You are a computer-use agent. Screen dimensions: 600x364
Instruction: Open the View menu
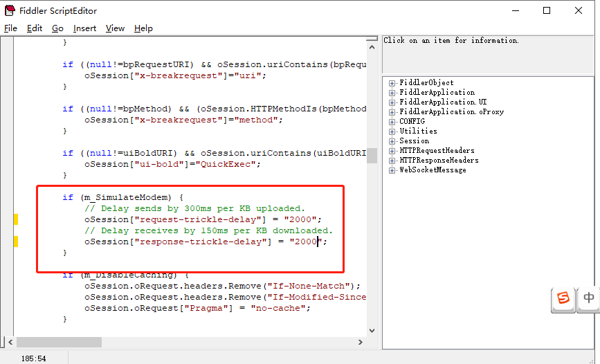click(x=115, y=28)
